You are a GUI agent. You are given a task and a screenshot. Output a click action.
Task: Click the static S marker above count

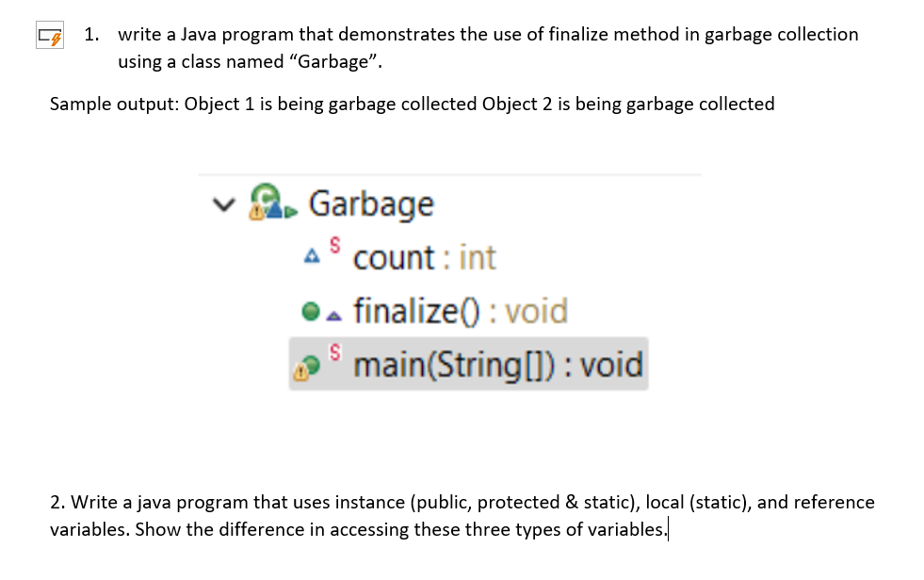tap(334, 244)
